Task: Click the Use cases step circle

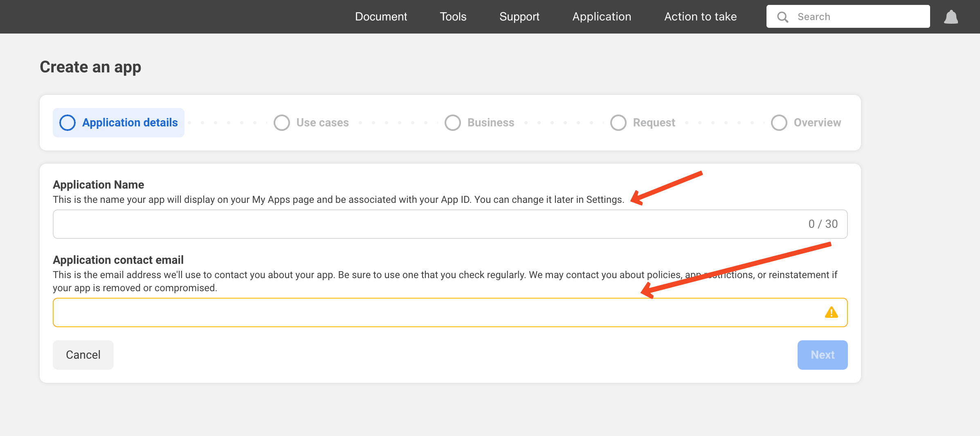Action: [282, 123]
